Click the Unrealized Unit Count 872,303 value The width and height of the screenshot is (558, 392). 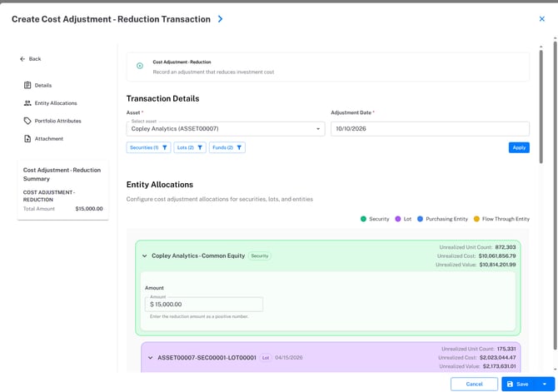(506, 247)
